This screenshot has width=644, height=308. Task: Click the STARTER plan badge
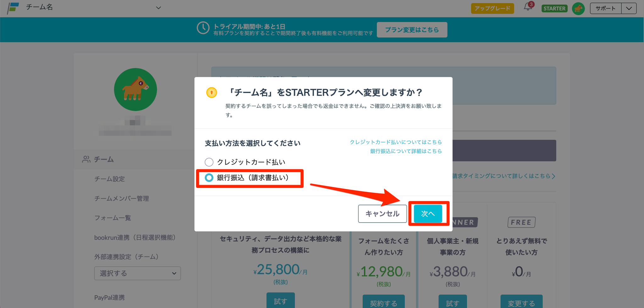(x=554, y=8)
